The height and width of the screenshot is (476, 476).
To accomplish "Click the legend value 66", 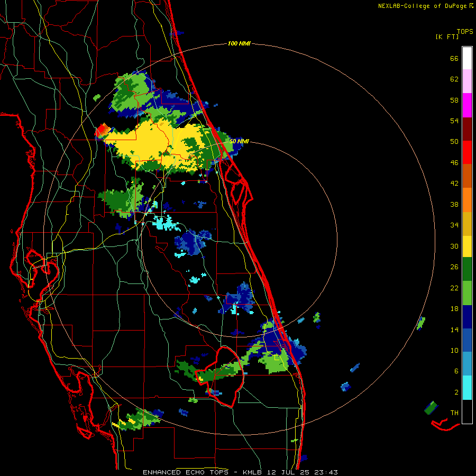I will point(454,59).
